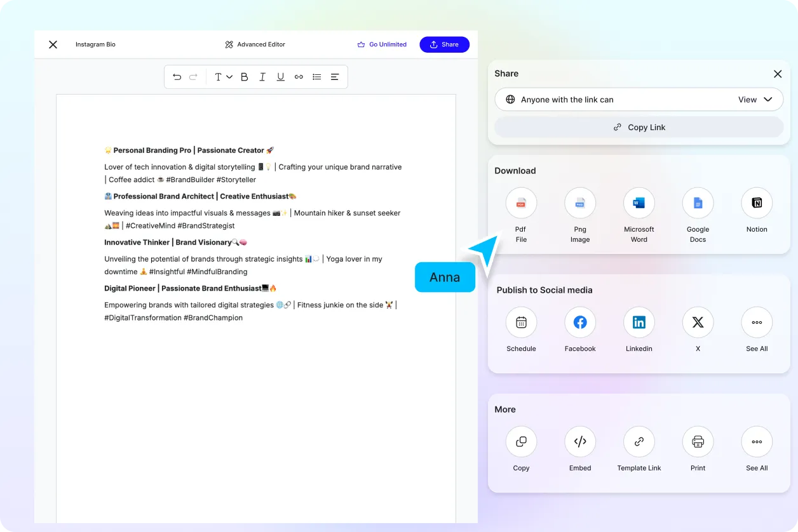Viewport: 798px width, 532px height.
Task: Change link permission from View dropdown
Action: coord(755,99)
